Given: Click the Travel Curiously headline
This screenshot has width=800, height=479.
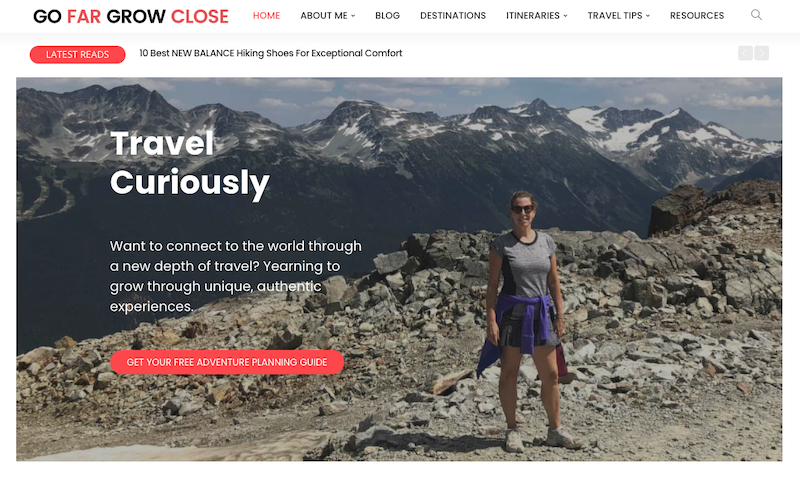Looking at the screenshot, I should click(189, 163).
